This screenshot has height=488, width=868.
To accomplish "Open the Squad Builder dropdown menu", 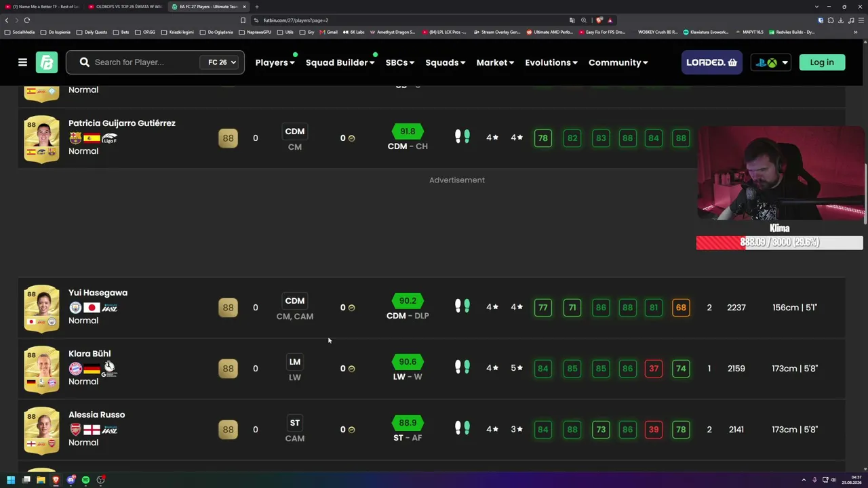I will point(340,62).
